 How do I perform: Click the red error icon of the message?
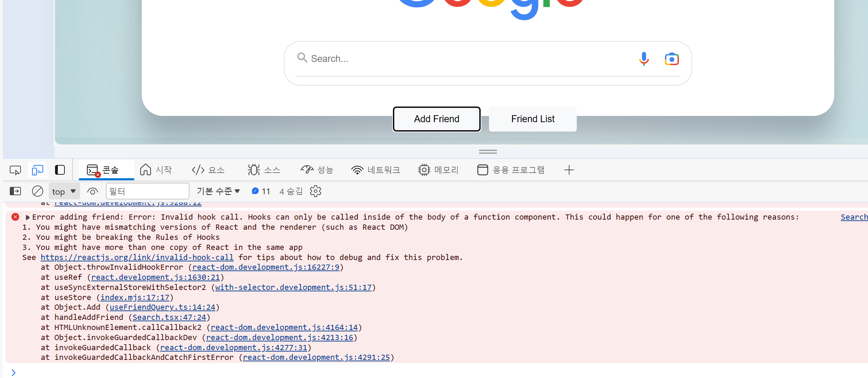point(15,217)
